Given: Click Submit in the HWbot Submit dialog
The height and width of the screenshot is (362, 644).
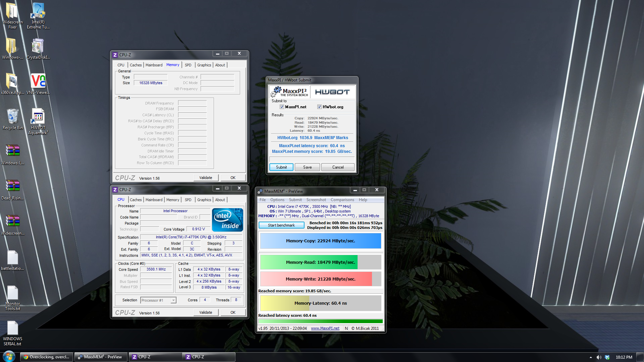Looking at the screenshot, I should pos(281,167).
